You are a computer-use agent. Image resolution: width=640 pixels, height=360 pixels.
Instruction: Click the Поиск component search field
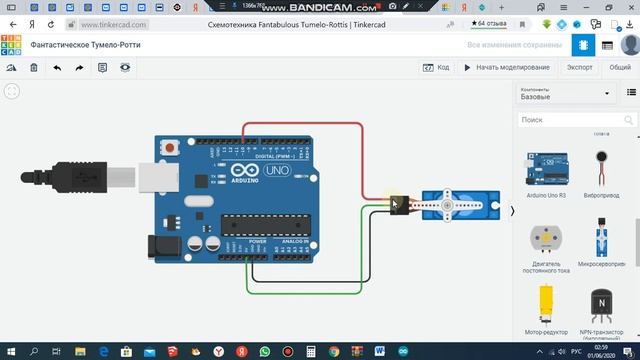(577, 120)
